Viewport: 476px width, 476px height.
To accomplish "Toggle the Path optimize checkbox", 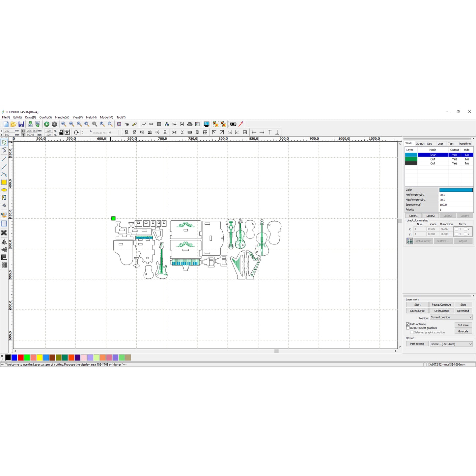I will coord(408,324).
